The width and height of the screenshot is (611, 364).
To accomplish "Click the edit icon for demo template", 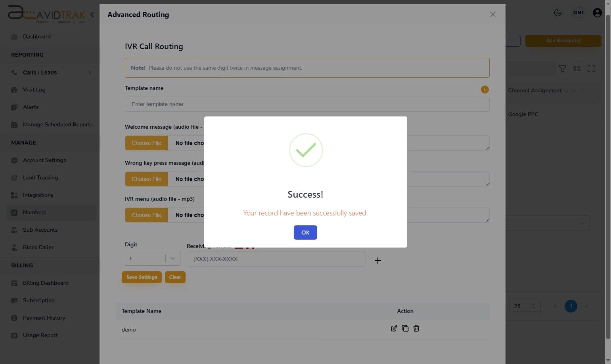I will (x=394, y=328).
